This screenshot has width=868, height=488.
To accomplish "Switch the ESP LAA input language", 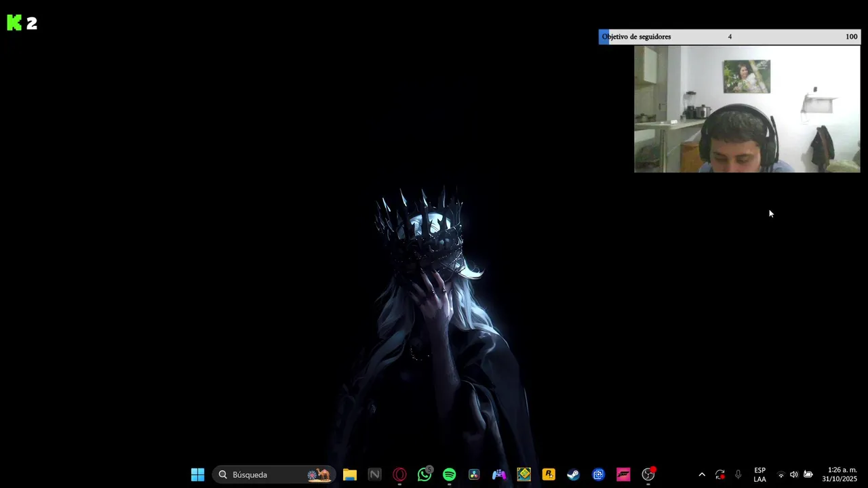I will tap(759, 474).
